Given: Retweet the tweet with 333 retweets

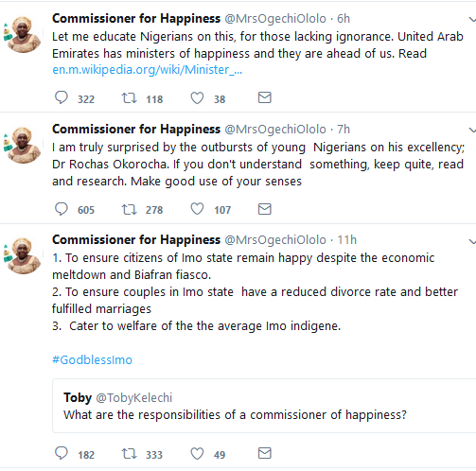Looking at the screenshot, I should [130, 454].
